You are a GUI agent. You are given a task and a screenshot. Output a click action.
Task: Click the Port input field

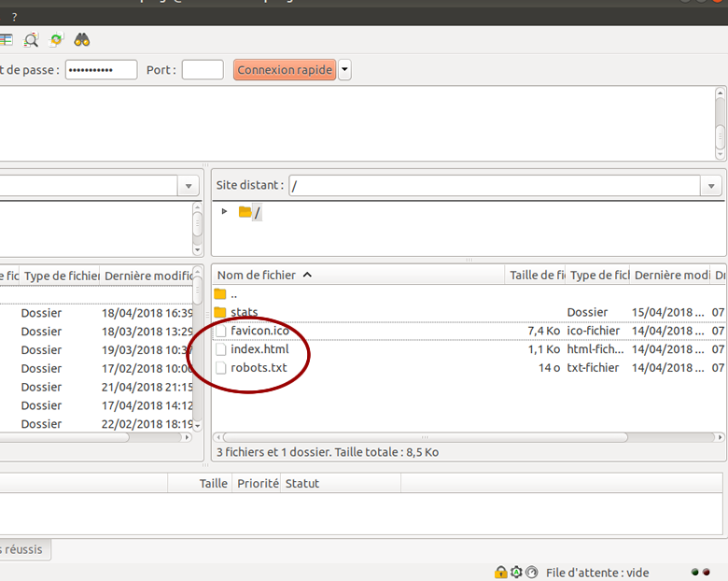[x=203, y=70]
